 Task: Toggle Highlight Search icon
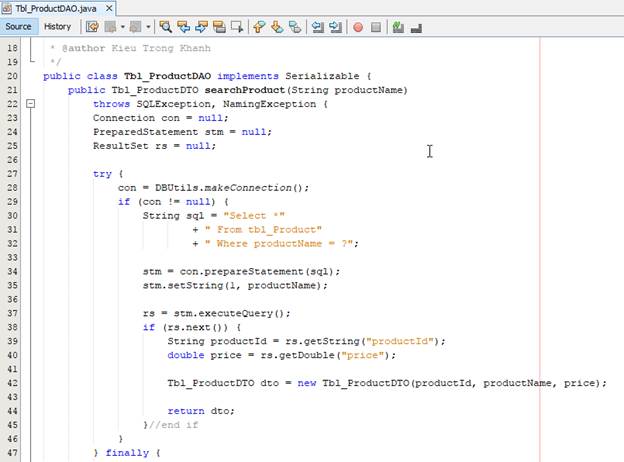click(219, 27)
